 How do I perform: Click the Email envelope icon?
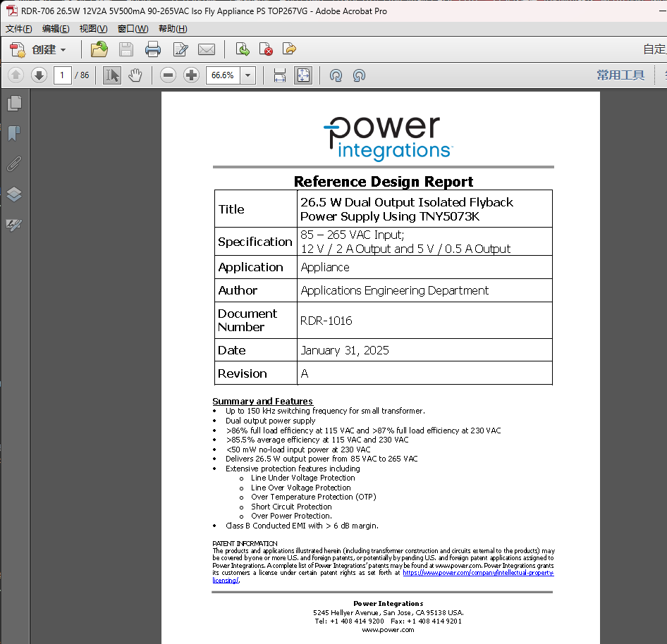point(207,50)
